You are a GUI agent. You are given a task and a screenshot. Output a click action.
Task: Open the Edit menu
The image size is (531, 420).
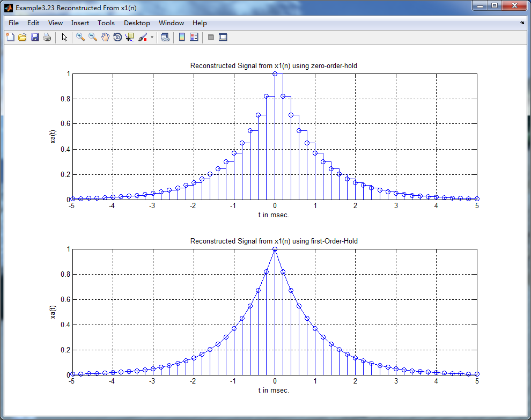click(33, 23)
